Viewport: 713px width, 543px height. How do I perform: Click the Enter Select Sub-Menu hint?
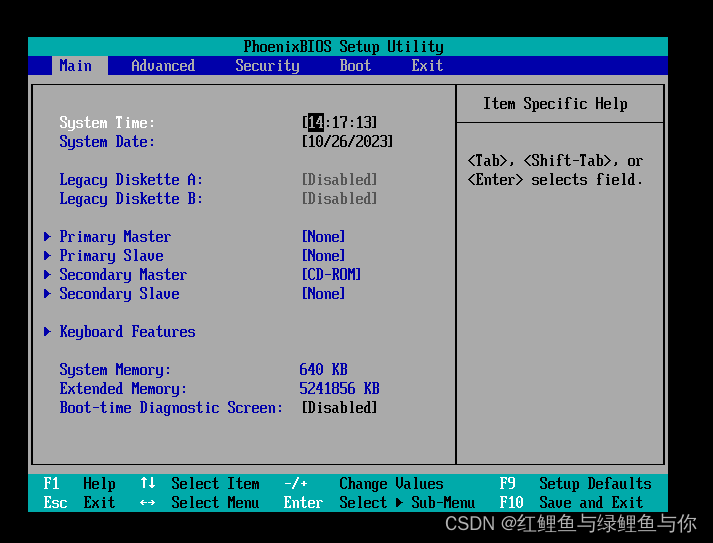click(379, 503)
